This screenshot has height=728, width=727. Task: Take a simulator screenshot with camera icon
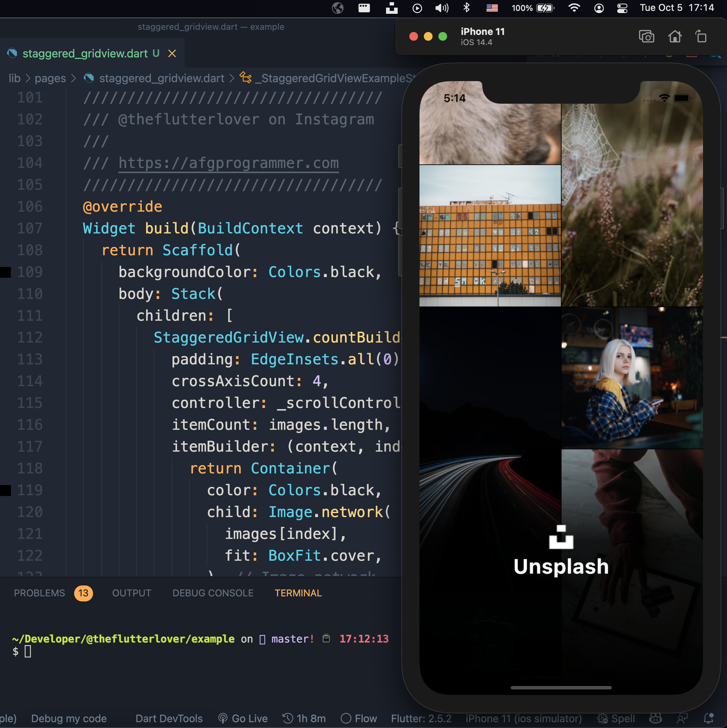coord(646,37)
